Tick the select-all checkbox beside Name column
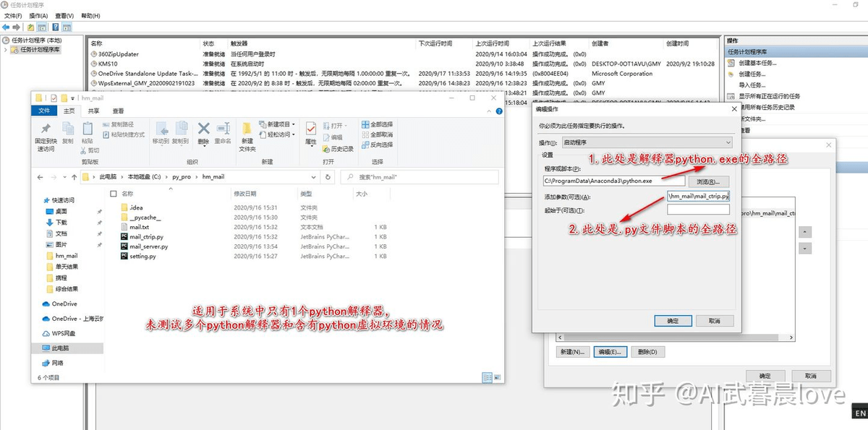This screenshot has width=868, height=430. (x=113, y=194)
